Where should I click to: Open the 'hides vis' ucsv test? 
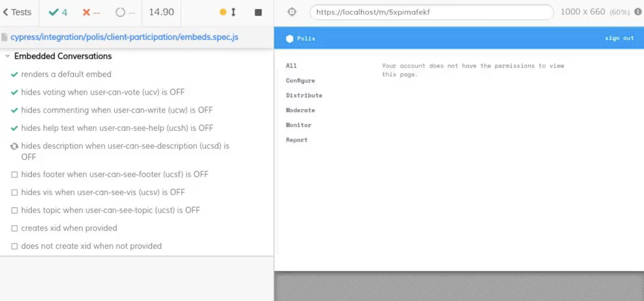tap(103, 192)
